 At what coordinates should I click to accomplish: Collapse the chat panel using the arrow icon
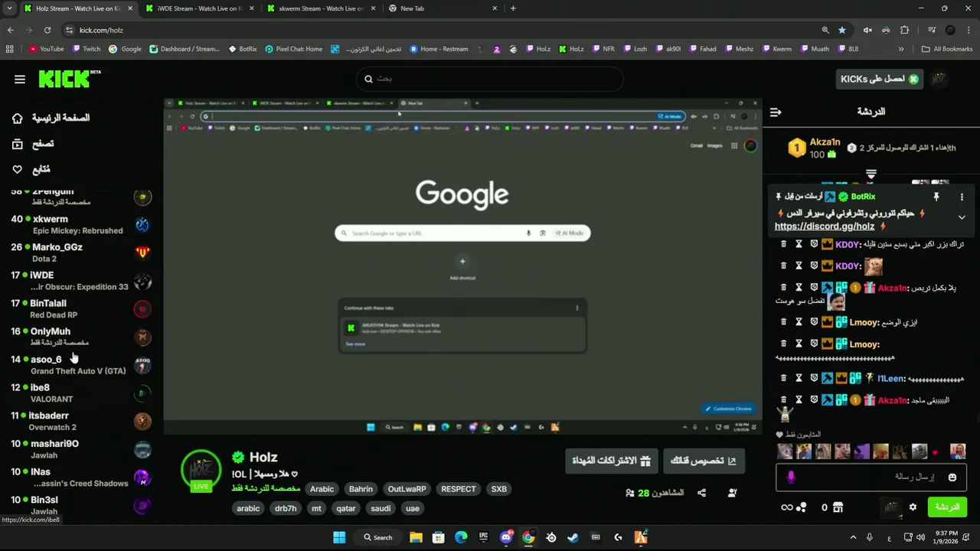coord(776,112)
